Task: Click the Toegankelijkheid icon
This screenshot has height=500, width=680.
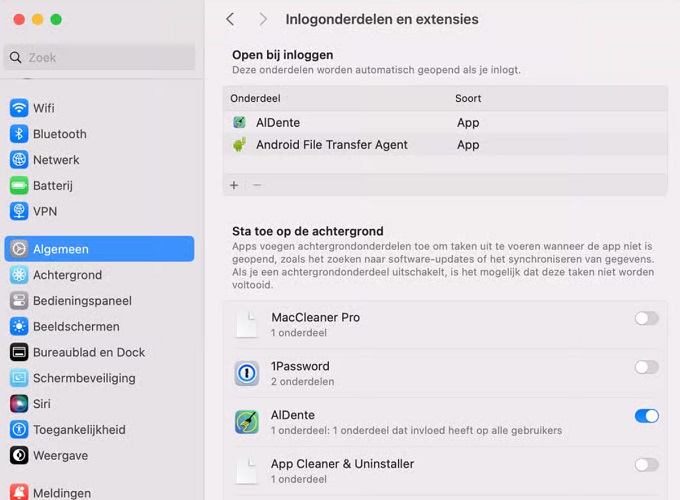Action: pos(19,430)
